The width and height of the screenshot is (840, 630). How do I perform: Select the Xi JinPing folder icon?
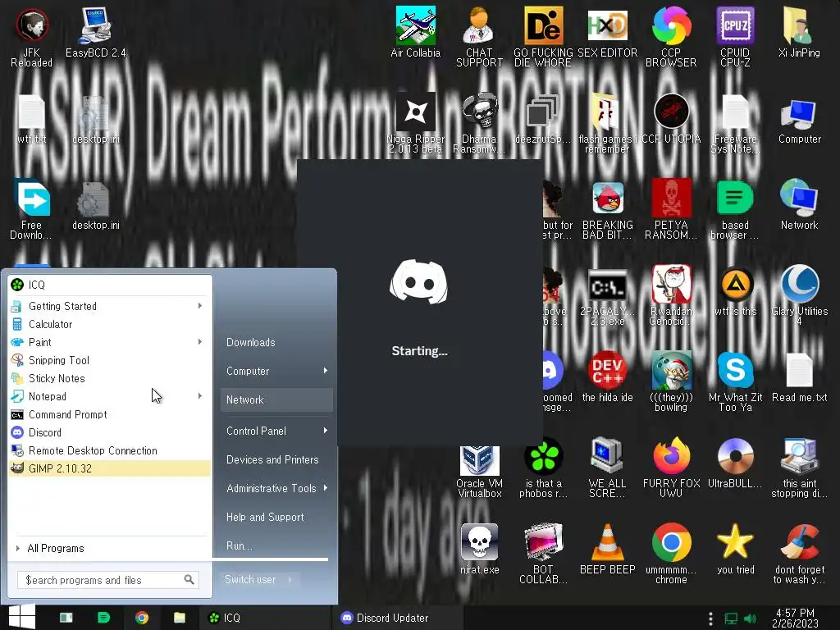[799, 32]
